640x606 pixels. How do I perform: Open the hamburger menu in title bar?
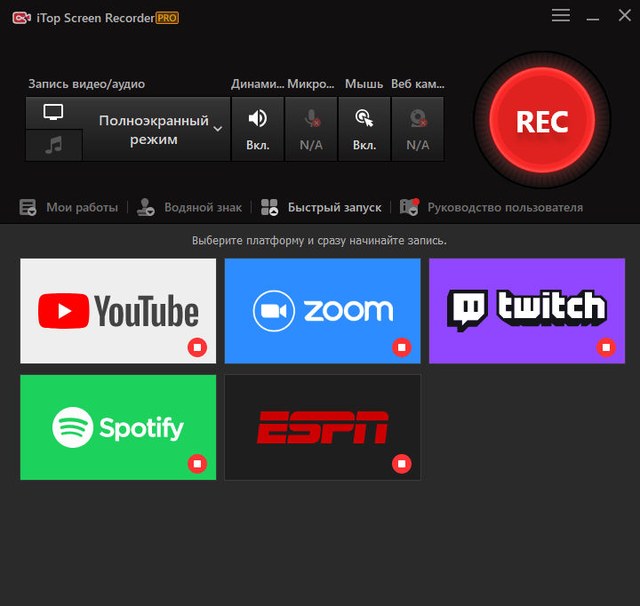pos(561,16)
